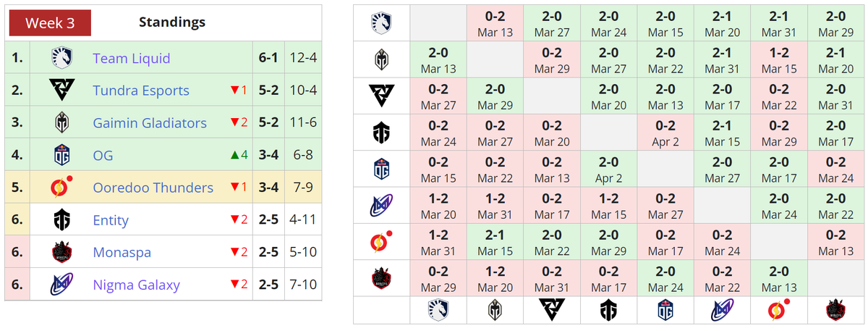Viewport: 868px width, 331px height.
Task: Follow the Ooredoo Thunders link
Action: (153, 188)
